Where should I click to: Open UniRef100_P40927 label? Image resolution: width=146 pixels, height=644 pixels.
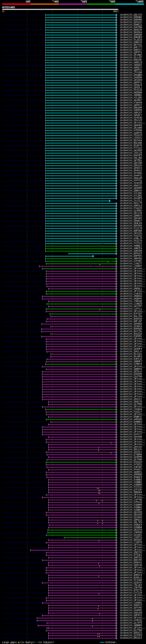coord(131,469)
